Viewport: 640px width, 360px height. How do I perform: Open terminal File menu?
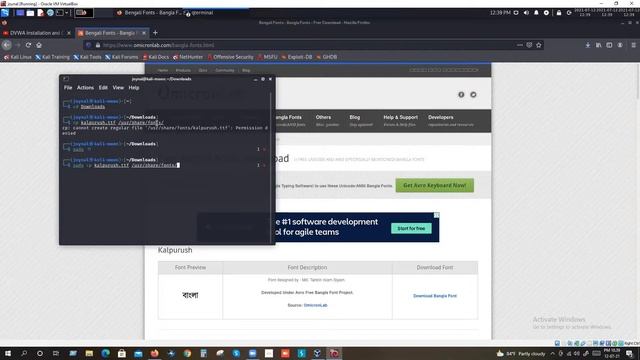68,87
